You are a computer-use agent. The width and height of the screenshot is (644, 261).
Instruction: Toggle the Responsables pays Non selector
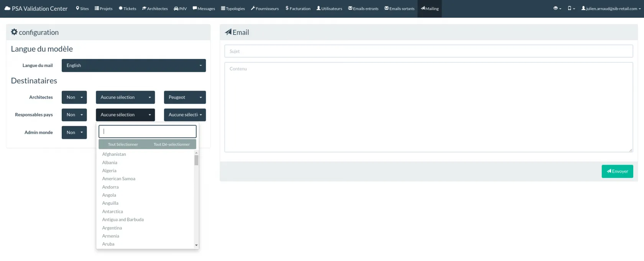coord(74,115)
